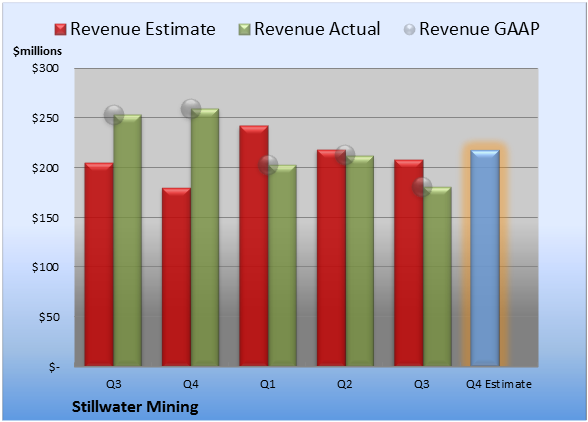588x422 pixels.
Task: Select the blue Q4 Estimate bar
Action: point(485,258)
